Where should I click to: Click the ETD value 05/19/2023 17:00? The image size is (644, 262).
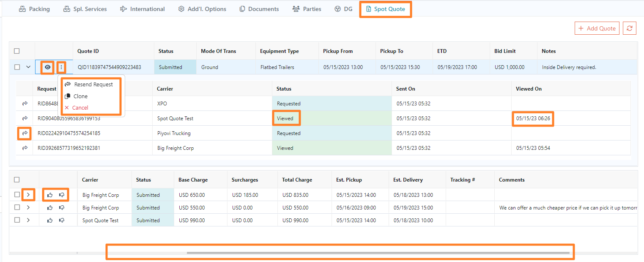[458, 67]
